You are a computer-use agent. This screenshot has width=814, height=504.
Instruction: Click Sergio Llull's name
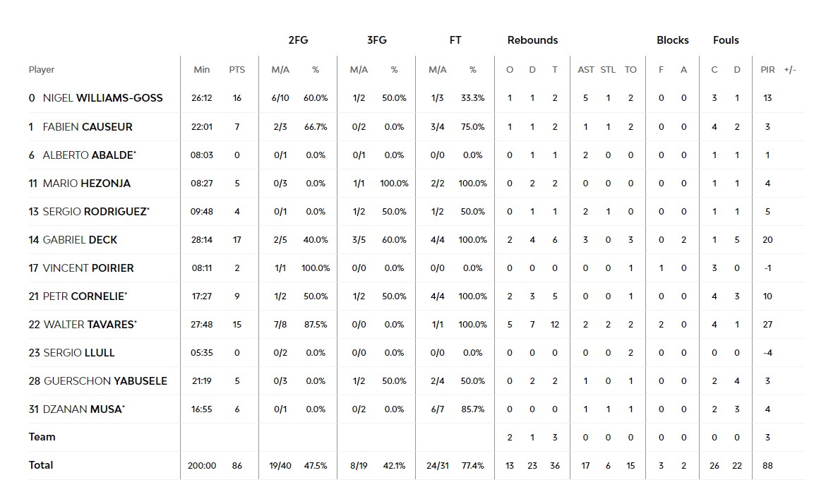pos(78,353)
